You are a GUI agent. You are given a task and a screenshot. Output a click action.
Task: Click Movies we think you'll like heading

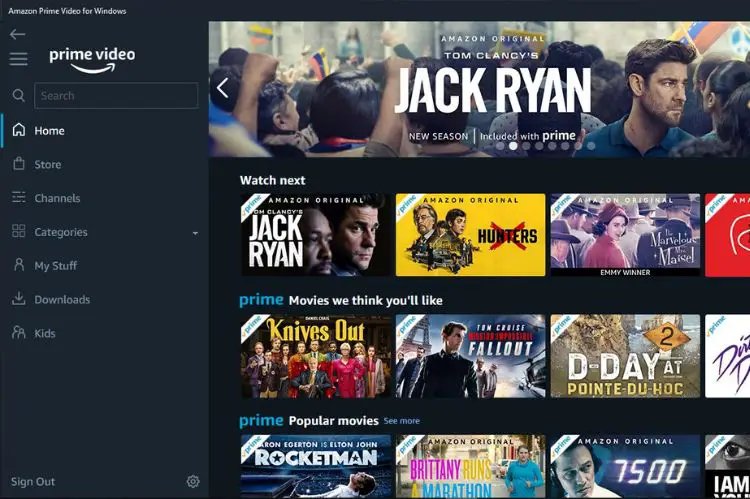(366, 301)
